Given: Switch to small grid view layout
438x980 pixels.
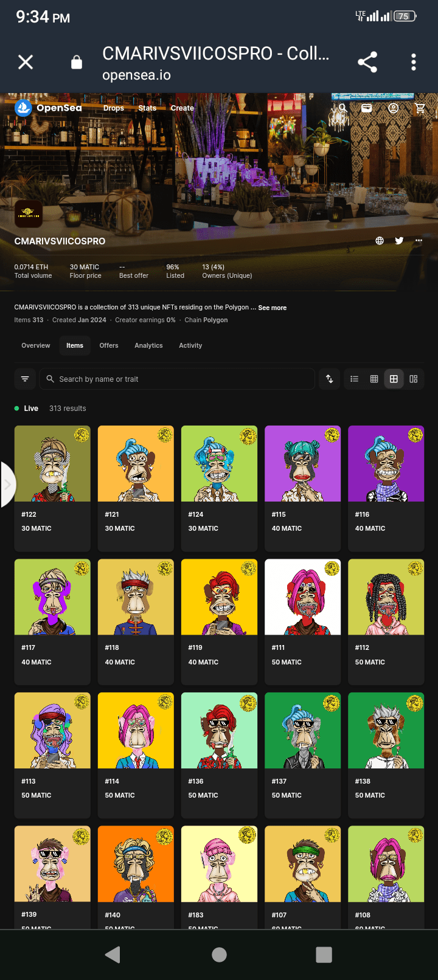Looking at the screenshot, I should pos(374,379).
